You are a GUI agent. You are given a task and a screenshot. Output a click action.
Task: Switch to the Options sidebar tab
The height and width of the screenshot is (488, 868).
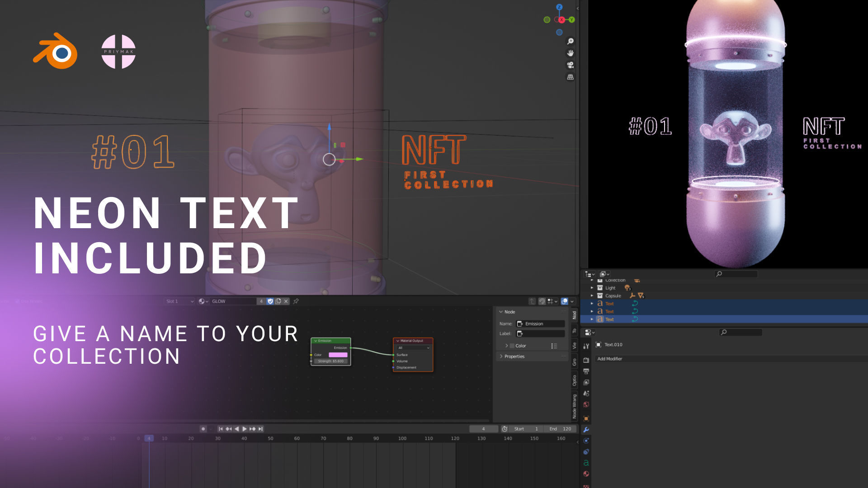tap(575, 381)
